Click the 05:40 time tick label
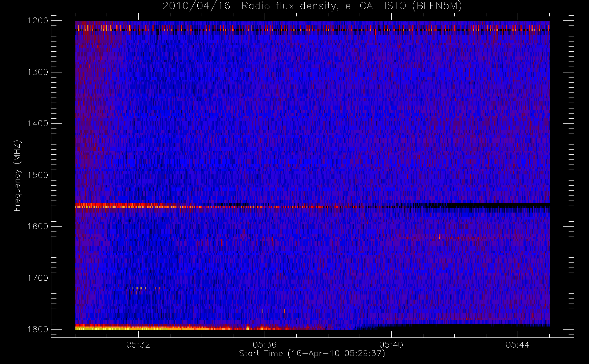The image size is (589, 364). click(x=391, y=345)
